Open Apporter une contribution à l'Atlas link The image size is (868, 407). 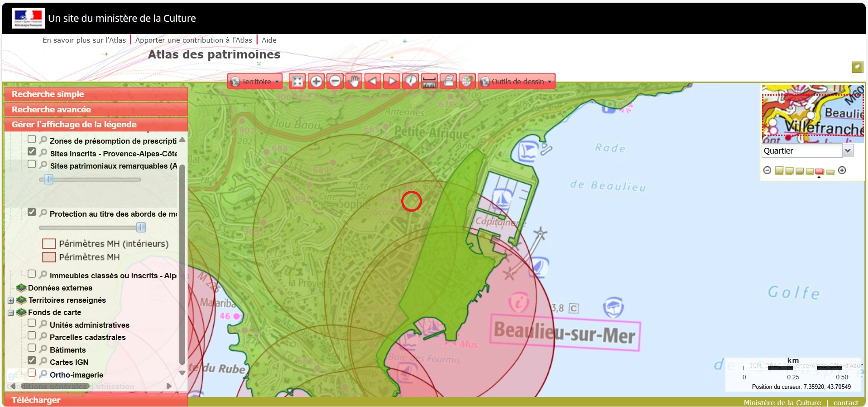pos(194,40)
